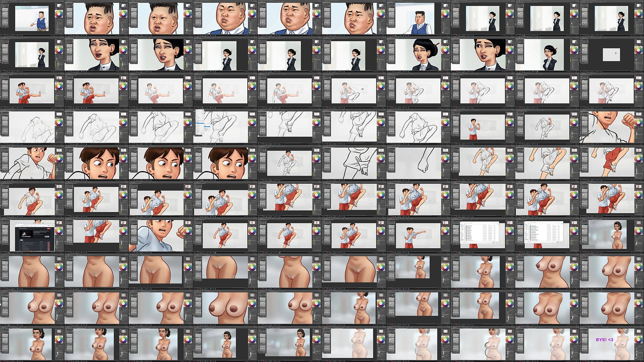
Task: Click the navigator preview in the faceless blue-vest character frame
Action: point(59,5)
